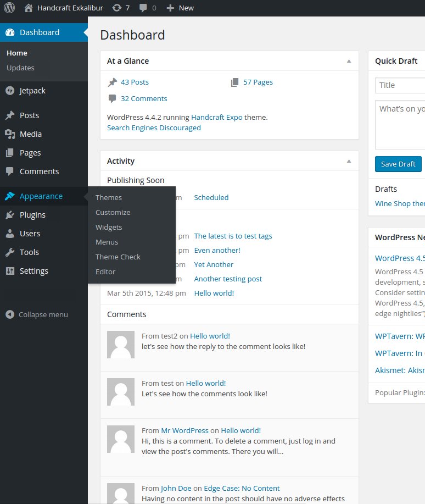
Task: Open the Jetpack menu label
Action: click(32, 91)
